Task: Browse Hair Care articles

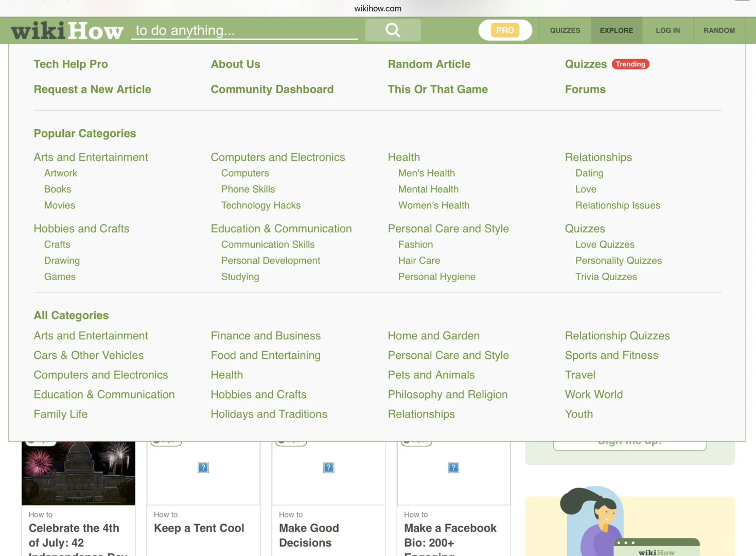Action: point(419,260)
